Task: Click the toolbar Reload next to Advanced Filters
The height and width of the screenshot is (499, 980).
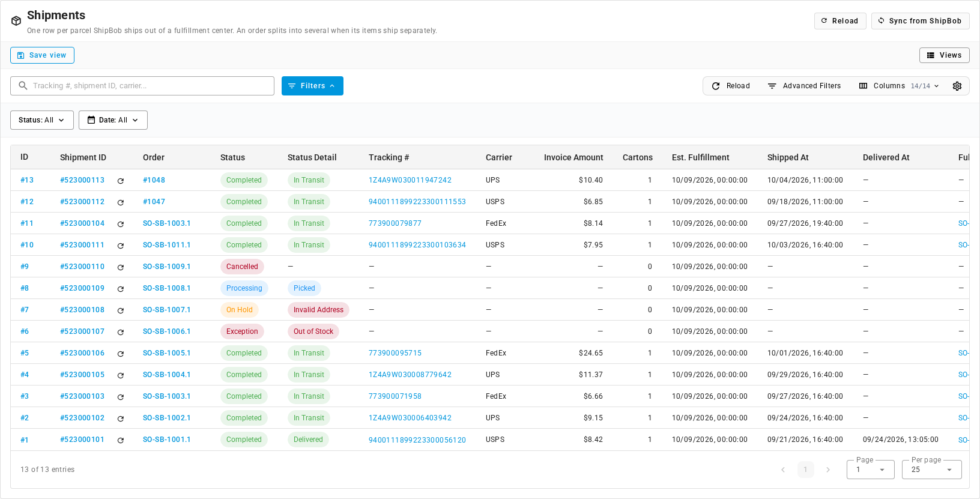Action: coord(731,86)
